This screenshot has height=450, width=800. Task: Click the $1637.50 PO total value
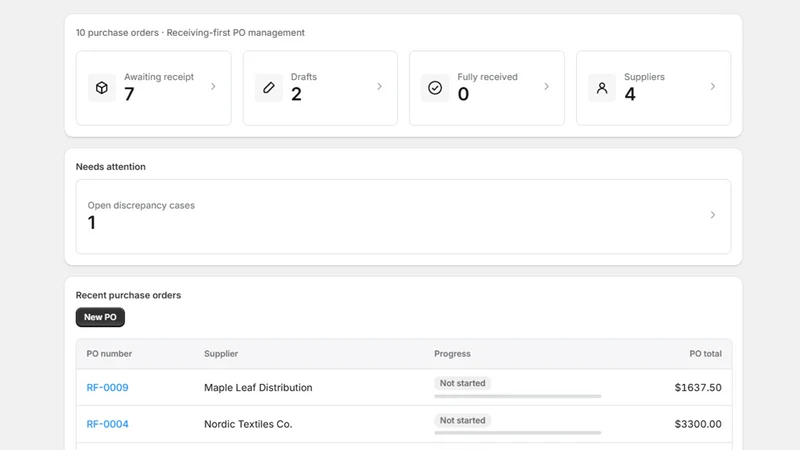coord(698,387)
